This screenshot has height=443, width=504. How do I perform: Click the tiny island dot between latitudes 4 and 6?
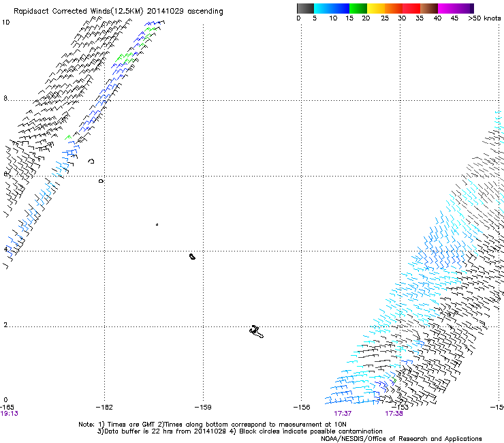click(x=157, y=224)
